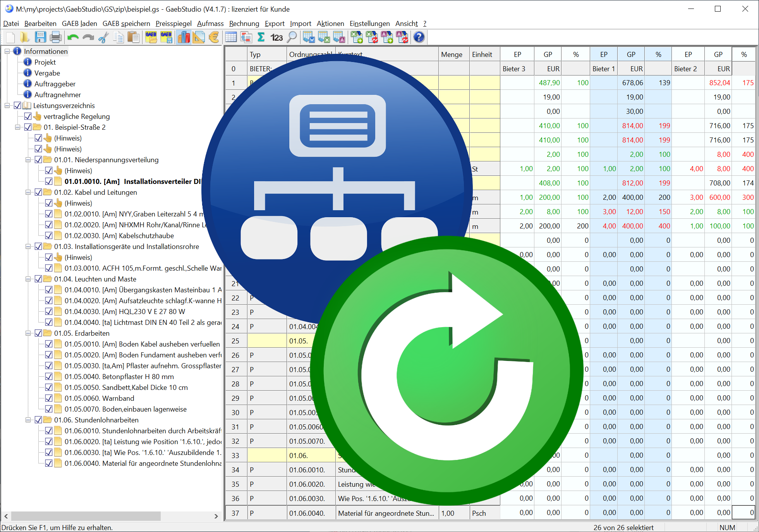The width and height of the screenshot is (759, 532).
Task: Collapse 01.03. Installationsgeräte node
Action: (28, 246)
